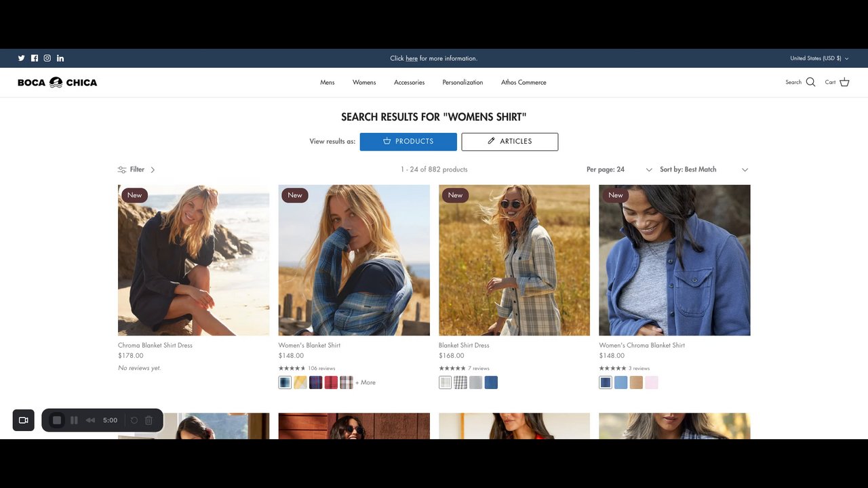Open 106 reviews for Women's Blanket Shirt

[x=321, y=369]
